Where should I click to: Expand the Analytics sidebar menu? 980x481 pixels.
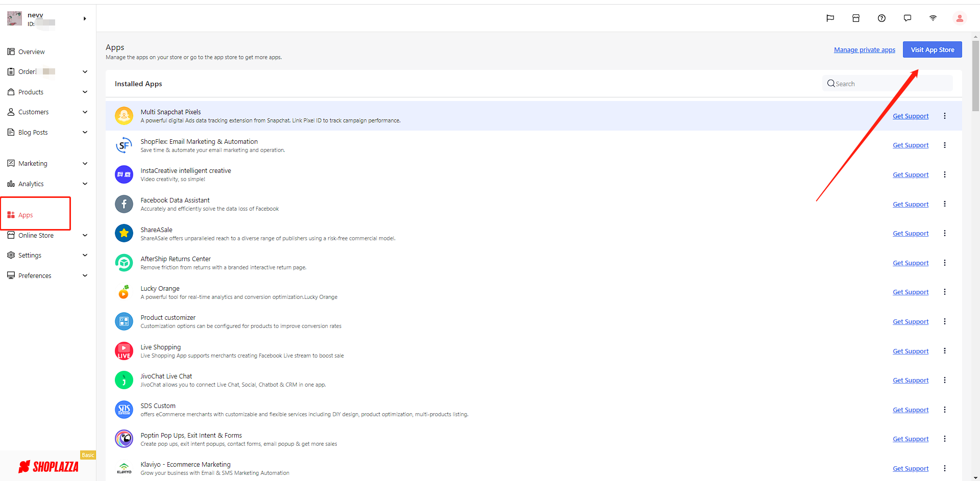[x=85, y=184]
